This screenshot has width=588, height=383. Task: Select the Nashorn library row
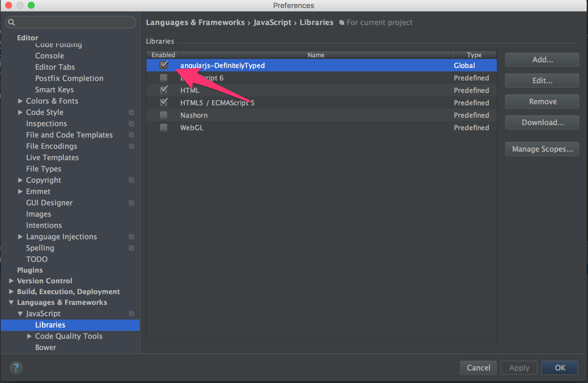[x=322, y=115]
